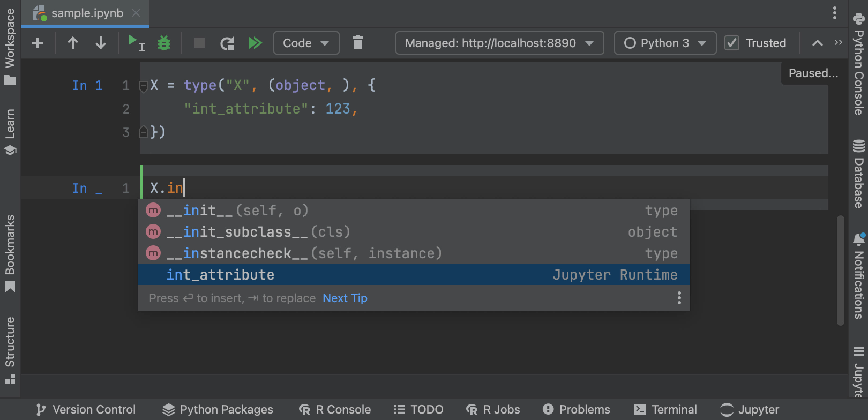Move cell down with down arrow
The height and width of the screenshot is (420, 868).
click(100, 43)
